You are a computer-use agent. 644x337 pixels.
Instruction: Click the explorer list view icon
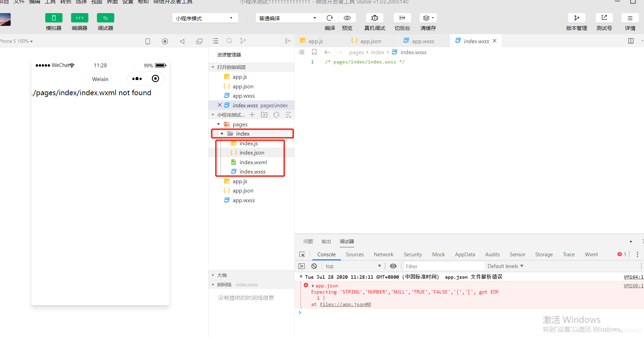click(215, 41)
